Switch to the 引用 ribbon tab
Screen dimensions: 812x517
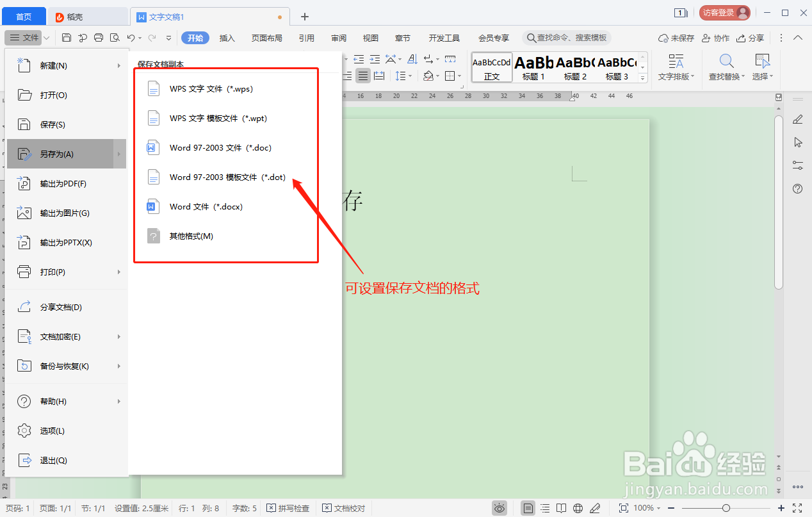click(307, 38)
